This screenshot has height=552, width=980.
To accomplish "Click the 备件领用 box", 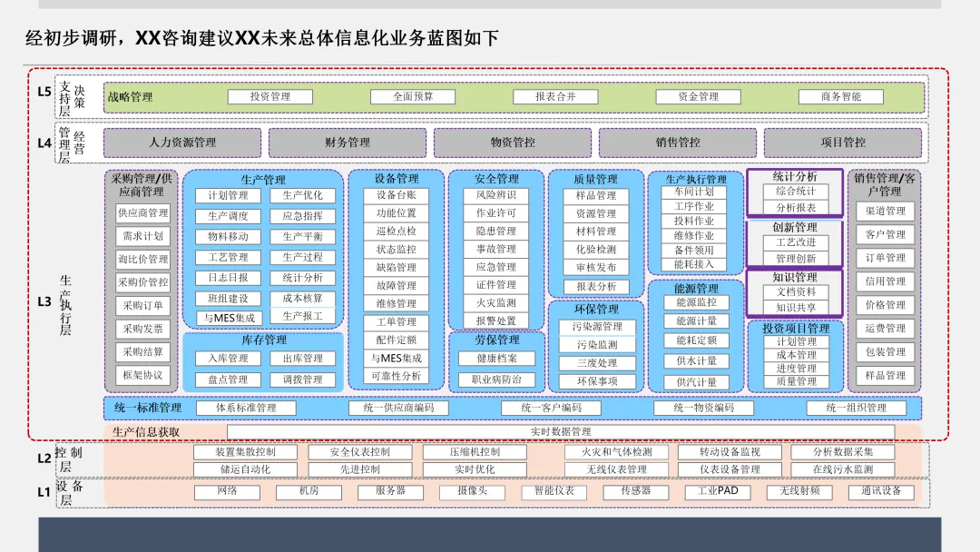I will coord(694,250).
